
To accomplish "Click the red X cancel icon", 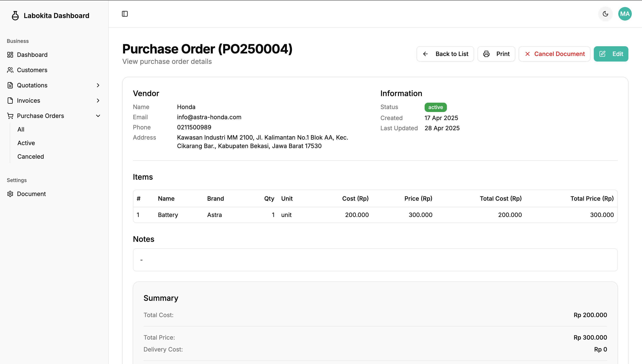I will (x=527, y=54).
